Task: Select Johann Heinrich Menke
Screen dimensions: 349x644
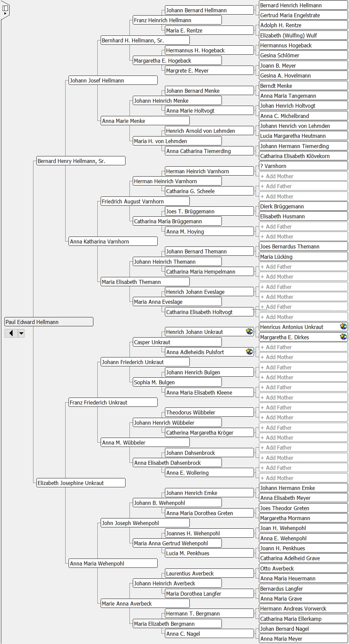Action: (177, 100)
